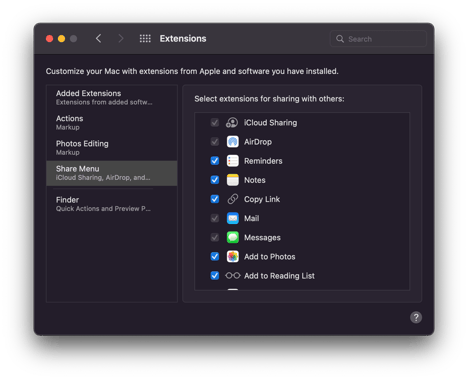The width and height of the screenshot is (468, 380).
Task: Select Added Extensions in the sidebar
Action: [x=112, y=97]
